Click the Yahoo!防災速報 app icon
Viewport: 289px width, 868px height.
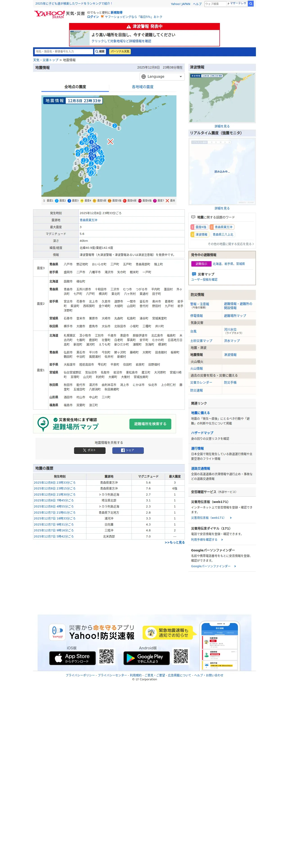pos(57,632)
